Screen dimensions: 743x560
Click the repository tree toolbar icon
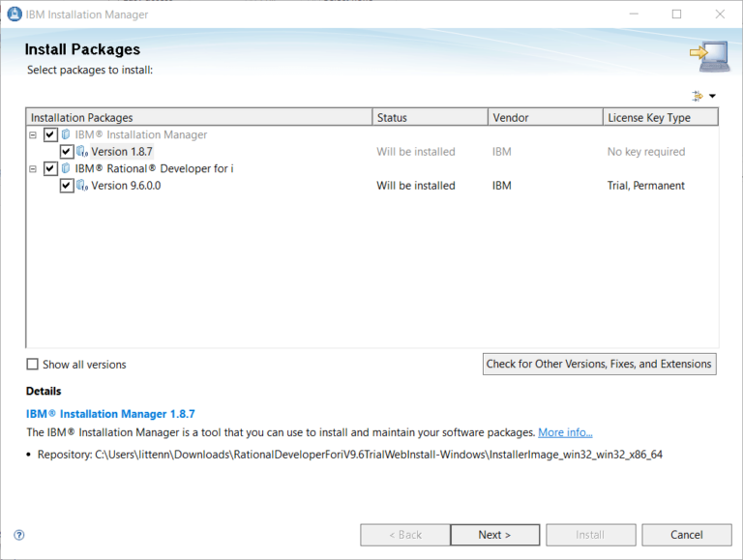coord(698,96)
